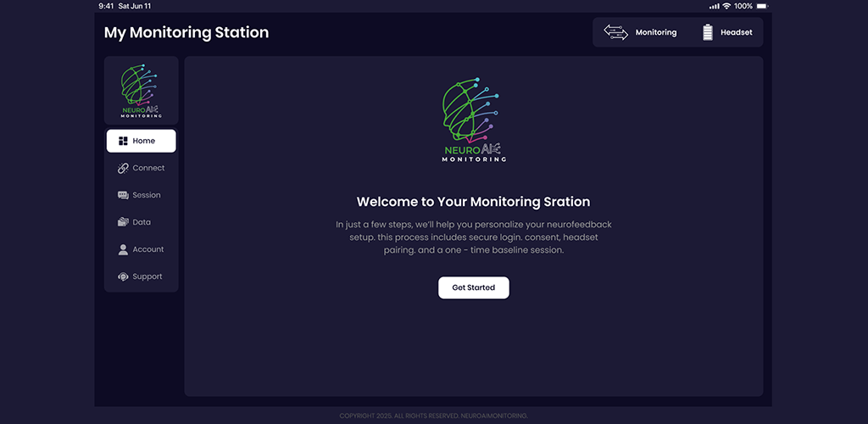Image resolution: width=868 pixels, height=424 pixels.
Task: Click the NeuroAI logo in the sidebar
Action: click(141, 91)
